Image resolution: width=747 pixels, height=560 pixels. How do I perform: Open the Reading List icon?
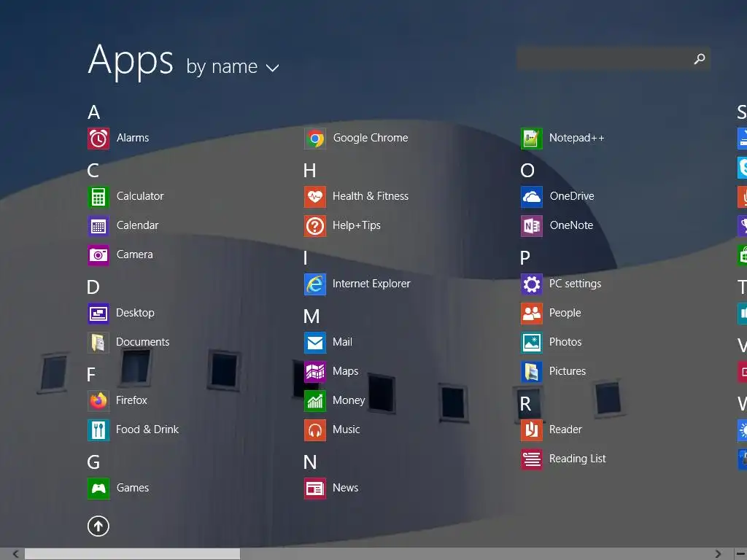[531, 459]
